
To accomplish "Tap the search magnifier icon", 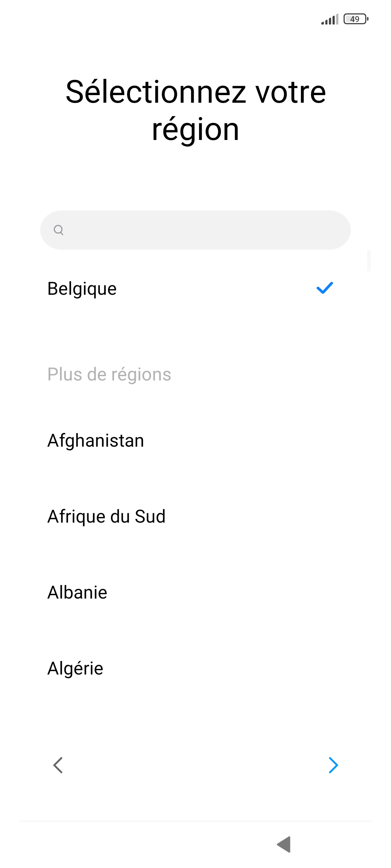I will click(59, 230).
